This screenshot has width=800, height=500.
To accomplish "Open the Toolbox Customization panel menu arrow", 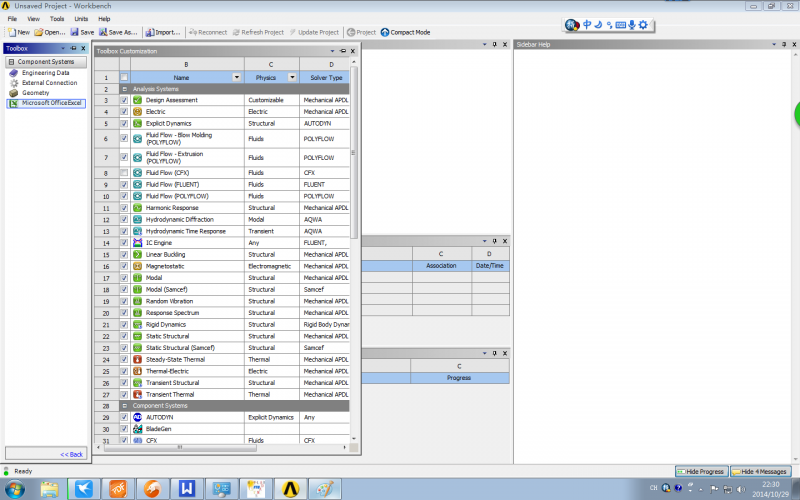I will coord(332,51).
